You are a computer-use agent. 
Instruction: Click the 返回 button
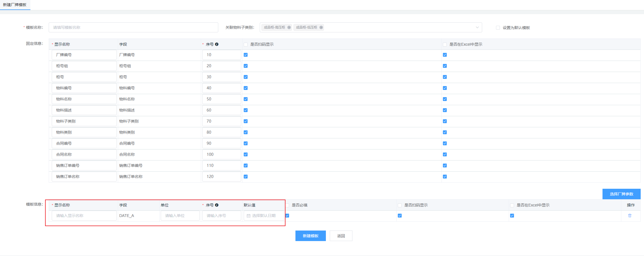(341, 236)
